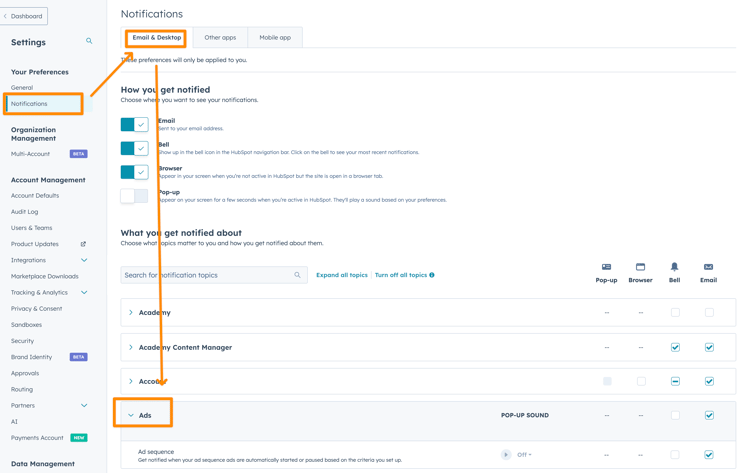
Task: Click the settings search magnifier icon
Action: click(89, 41)
